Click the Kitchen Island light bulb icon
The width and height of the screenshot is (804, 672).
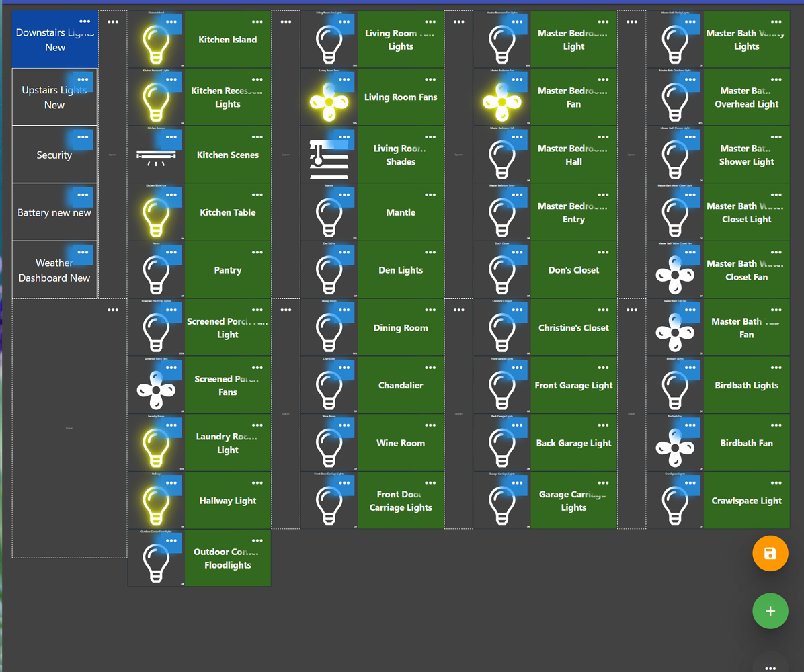[155, 43]
